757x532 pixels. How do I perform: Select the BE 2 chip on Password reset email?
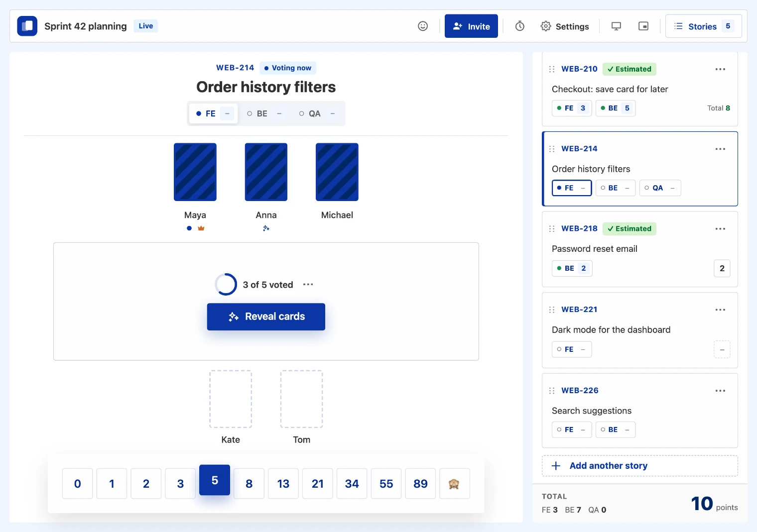click(572, 268)
